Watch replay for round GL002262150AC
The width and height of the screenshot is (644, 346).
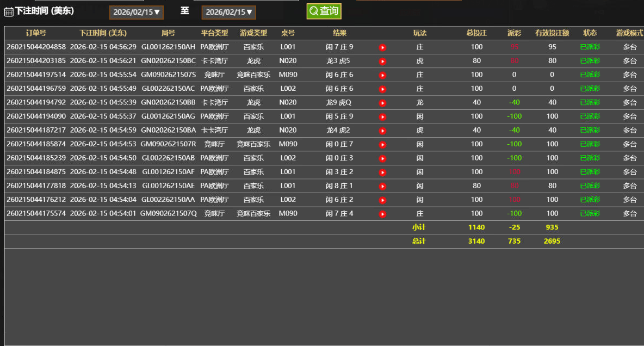tap(382, 89)
